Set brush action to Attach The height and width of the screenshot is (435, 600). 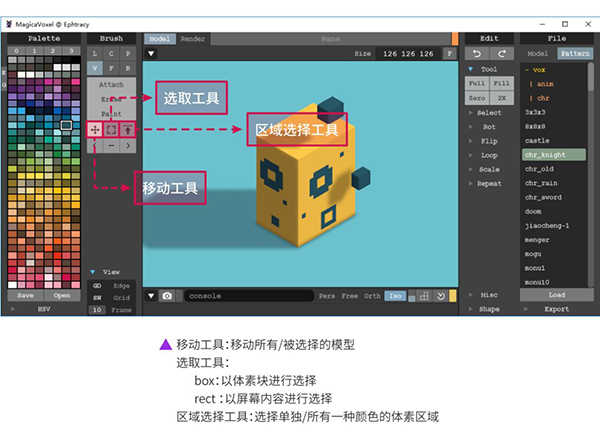(x=111, y=85)
